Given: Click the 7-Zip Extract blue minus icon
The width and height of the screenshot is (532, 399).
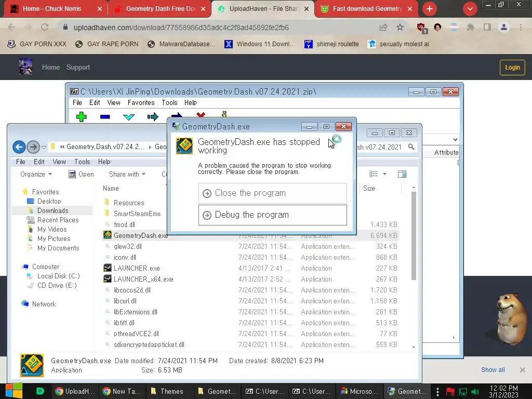Looking at the screenshot, I should (105, 117).
